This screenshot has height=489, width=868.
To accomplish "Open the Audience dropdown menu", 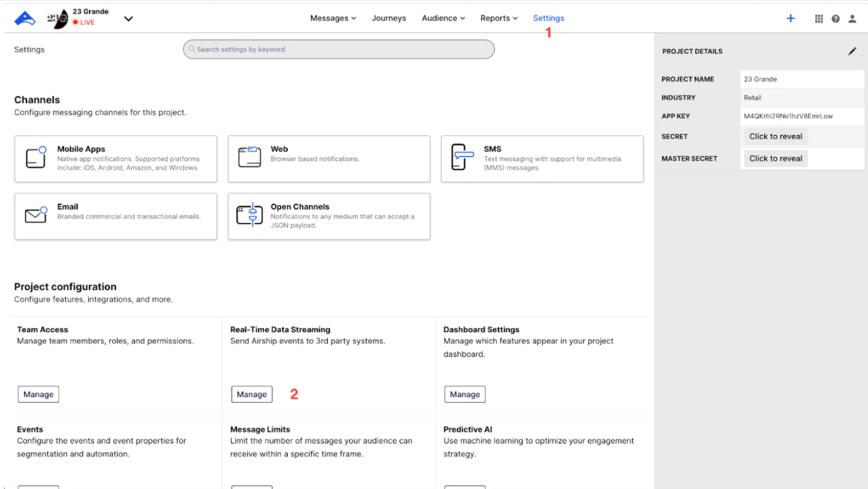I will (443, 18).
